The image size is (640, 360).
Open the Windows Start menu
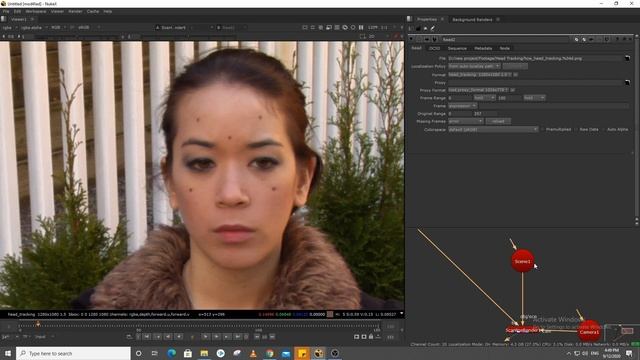(8, 353)
